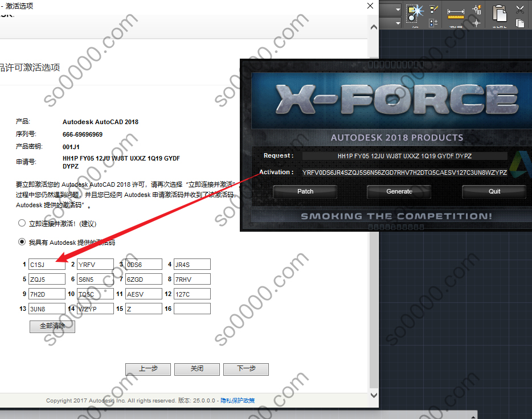This screenshot has width=532, height=419.
Task: Click activation code field 14 containing WZYP
Action: [95, 309]
